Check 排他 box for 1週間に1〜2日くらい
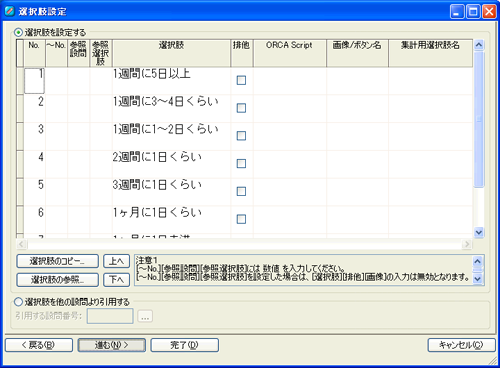The width and height of the screenshot is (500, 368). [x=241, y=136]
